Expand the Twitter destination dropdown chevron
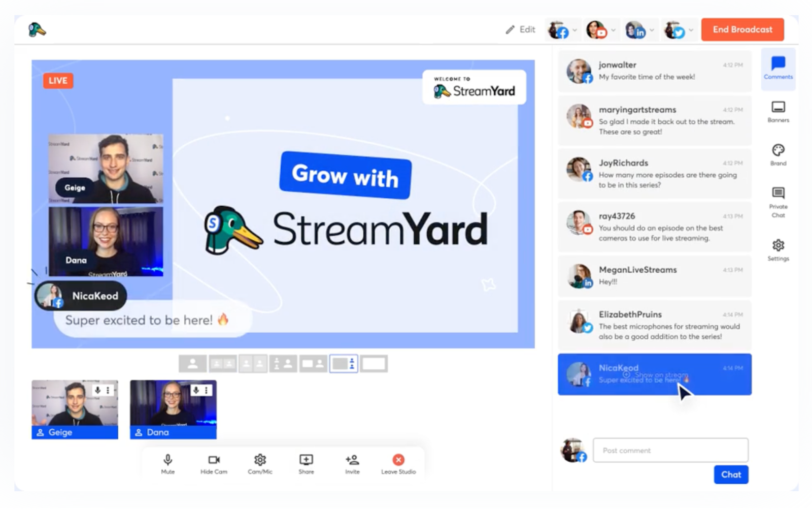 click(691, 30)
